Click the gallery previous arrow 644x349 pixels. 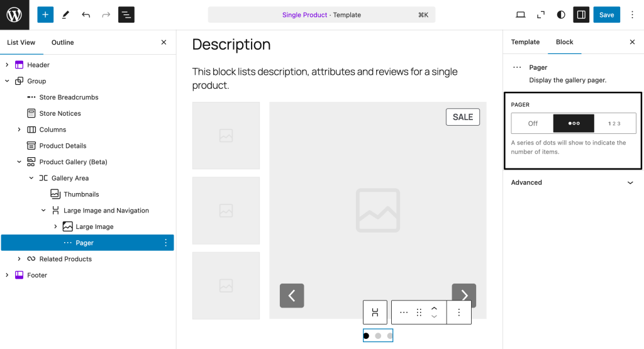click(x=292, y=296)
